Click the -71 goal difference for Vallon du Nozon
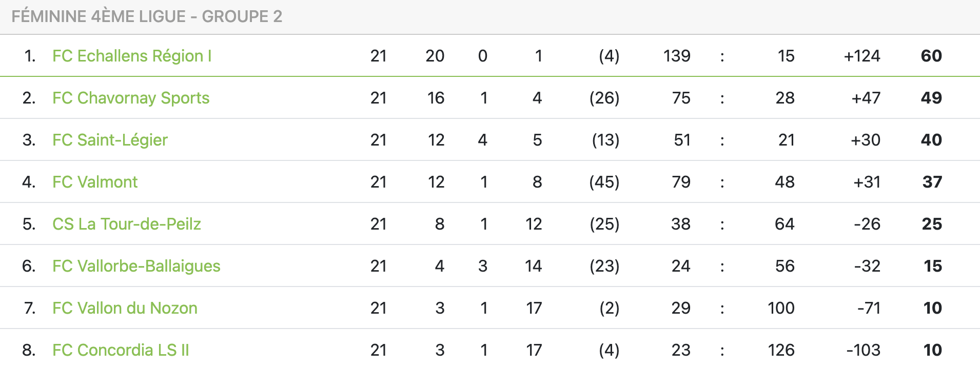 (x=869, y=308)
